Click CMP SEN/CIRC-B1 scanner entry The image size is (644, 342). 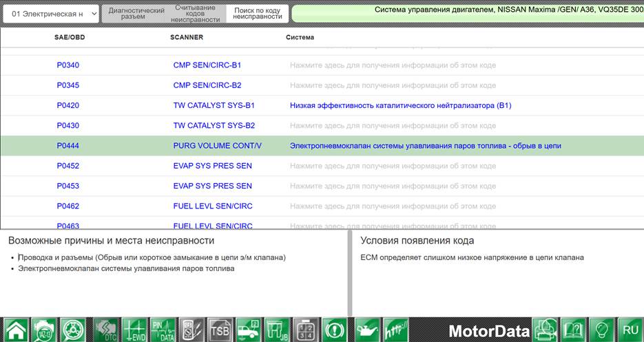point(207,65)
